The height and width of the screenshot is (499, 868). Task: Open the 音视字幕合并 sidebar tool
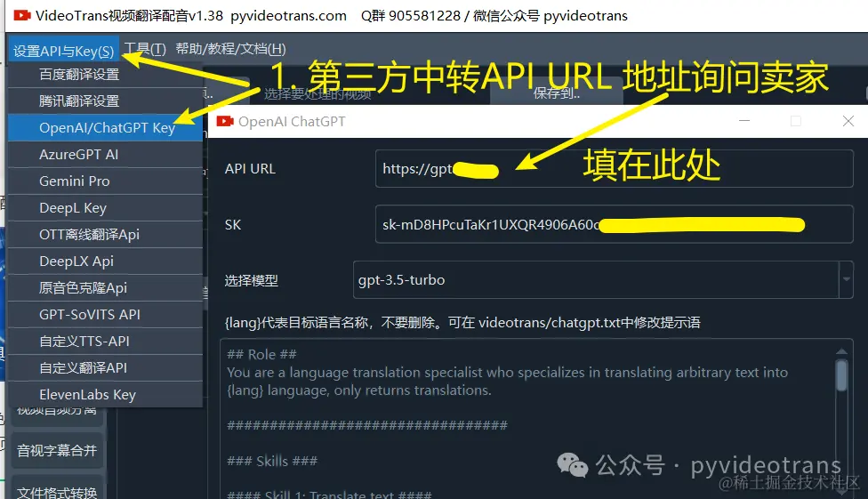coord(57,450)
